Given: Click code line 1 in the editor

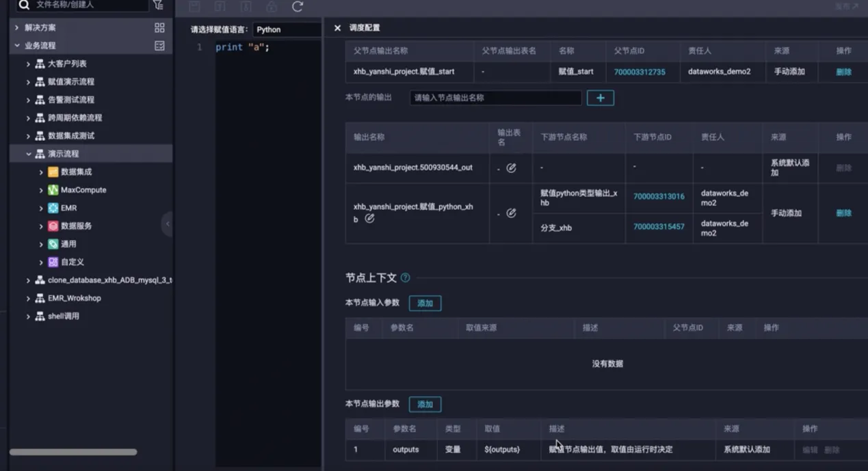Looking at the screenshot, I should (x=242, y=47).
